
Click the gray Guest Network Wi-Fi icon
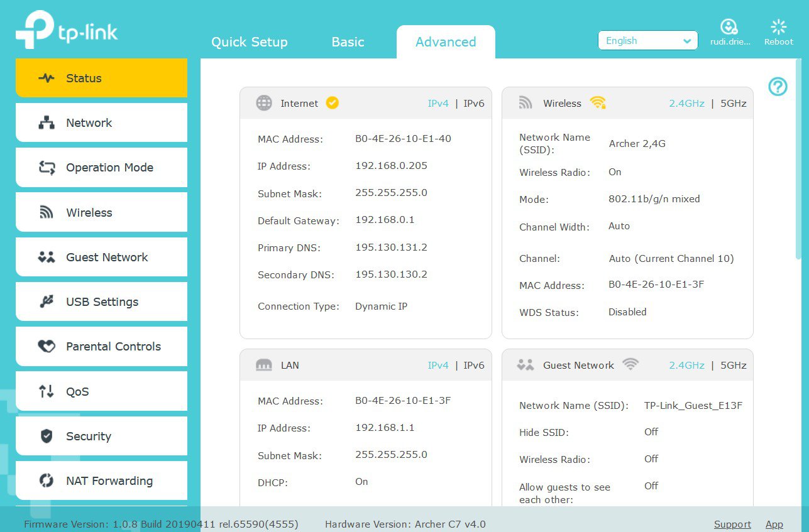coord(630,364)
